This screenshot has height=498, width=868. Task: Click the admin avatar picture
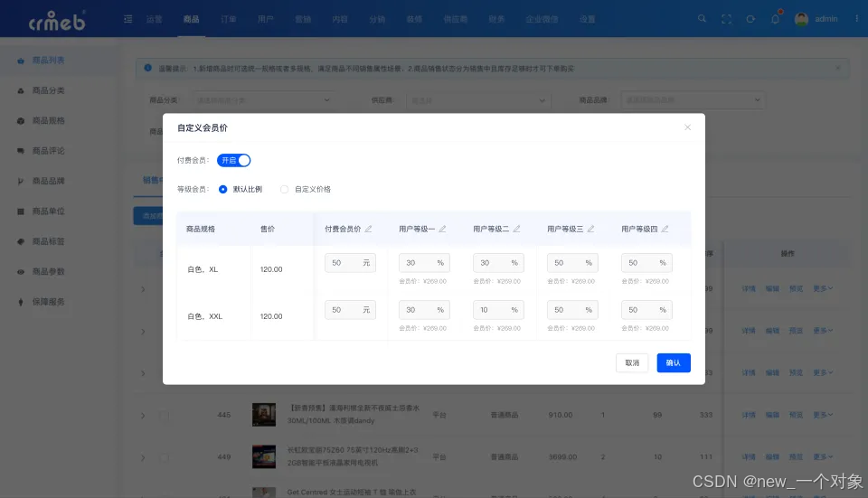[x=801, y=19]
